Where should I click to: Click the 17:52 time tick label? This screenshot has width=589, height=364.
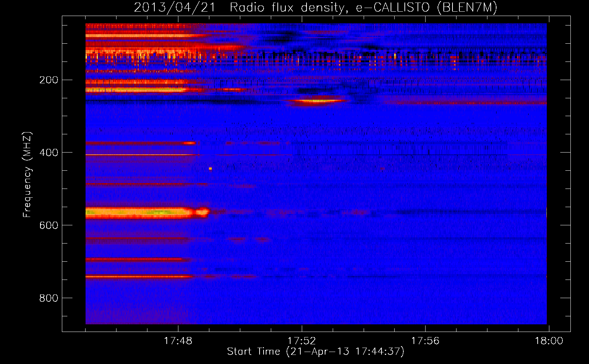[301, 341]
